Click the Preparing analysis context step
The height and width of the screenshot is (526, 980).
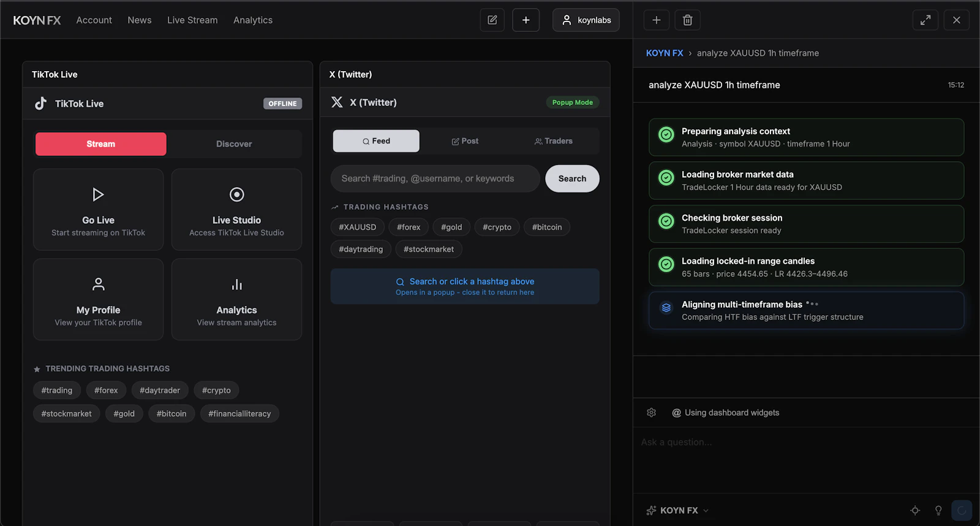(806, 137)
